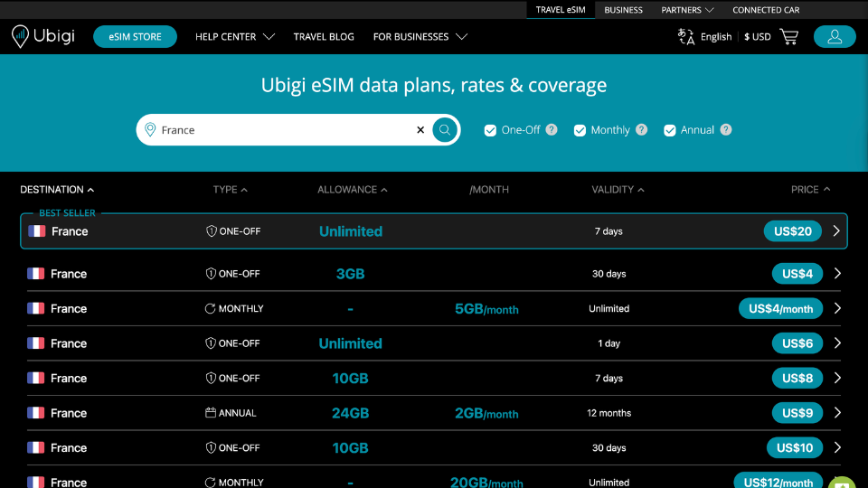Open arrow for the US$9 annual plan
Screen dimensions: 868x488
click(x=837, y=413)
